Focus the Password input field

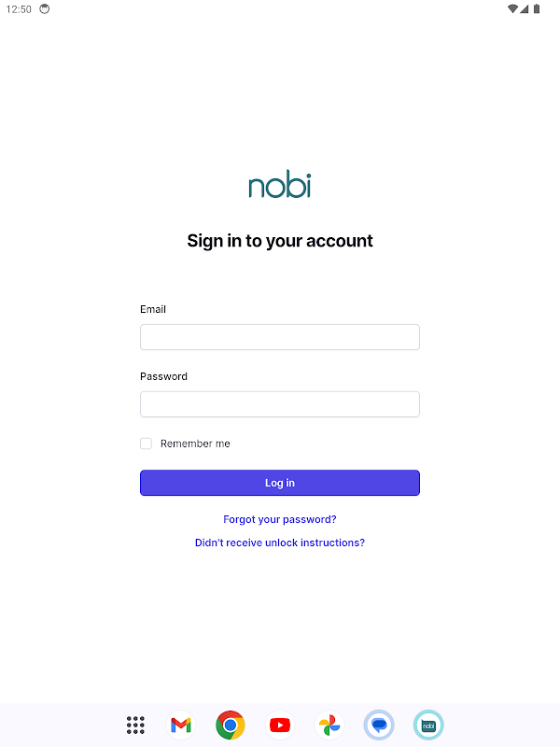point(280,404)
